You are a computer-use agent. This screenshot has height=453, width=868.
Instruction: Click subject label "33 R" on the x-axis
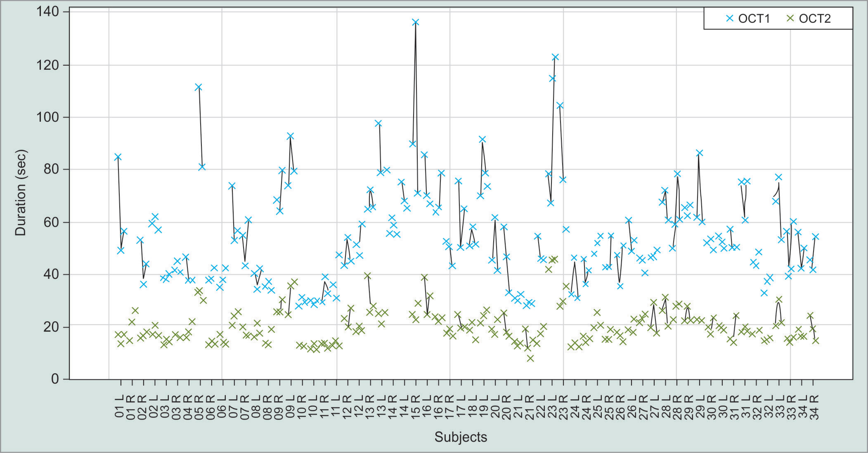click(x=792, y=407)
